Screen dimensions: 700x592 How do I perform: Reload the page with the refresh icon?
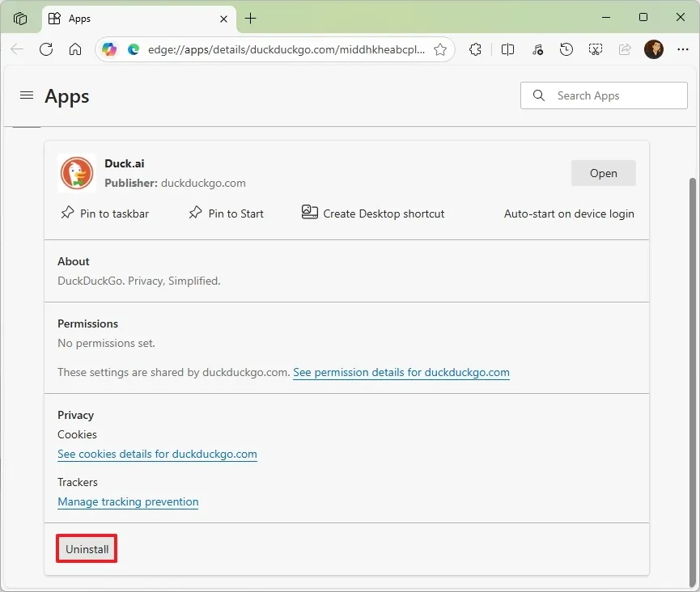tap(46, 49)
